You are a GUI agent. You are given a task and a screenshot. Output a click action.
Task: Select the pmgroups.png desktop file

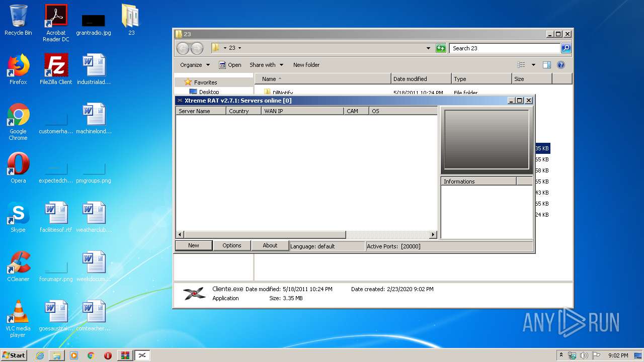[94, 174]
